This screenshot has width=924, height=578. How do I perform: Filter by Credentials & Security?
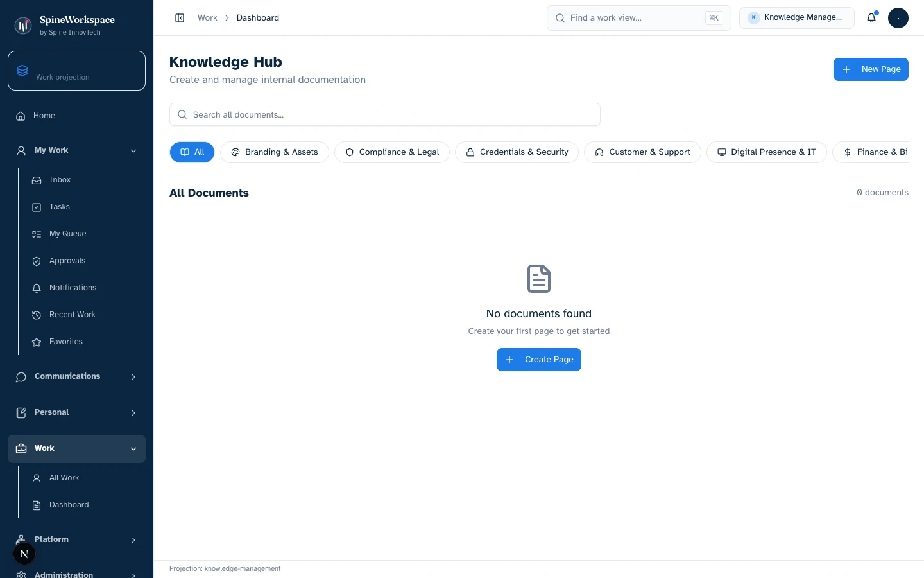point(517,152)
